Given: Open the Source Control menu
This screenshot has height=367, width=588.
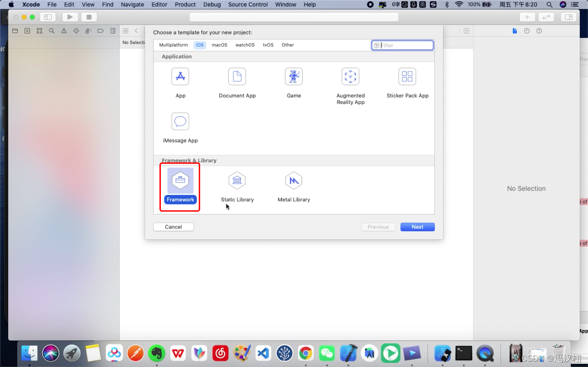Looking at the screenshot, I should 248,5.
